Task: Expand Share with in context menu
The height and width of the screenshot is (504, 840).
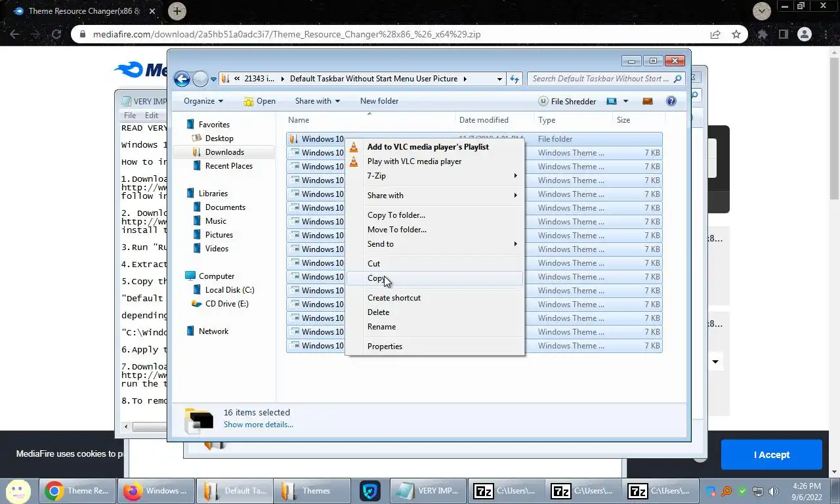Action: pos(434,196)
